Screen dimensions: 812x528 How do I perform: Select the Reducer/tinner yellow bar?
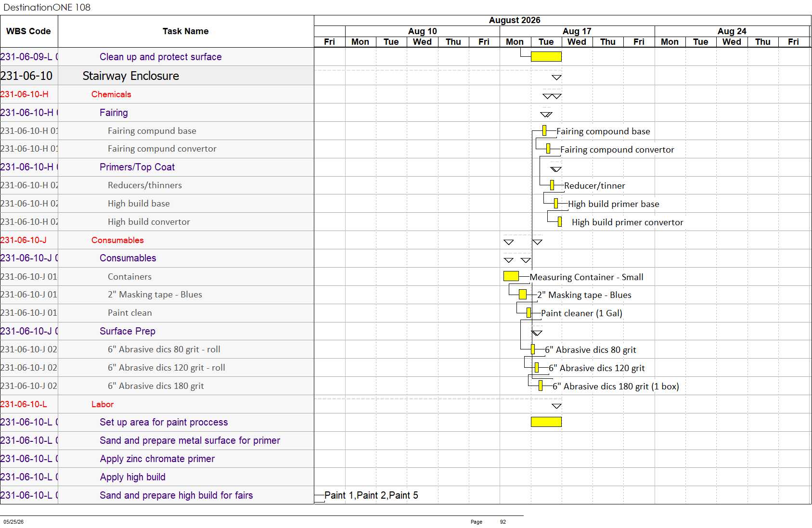[x=552, y=185]
